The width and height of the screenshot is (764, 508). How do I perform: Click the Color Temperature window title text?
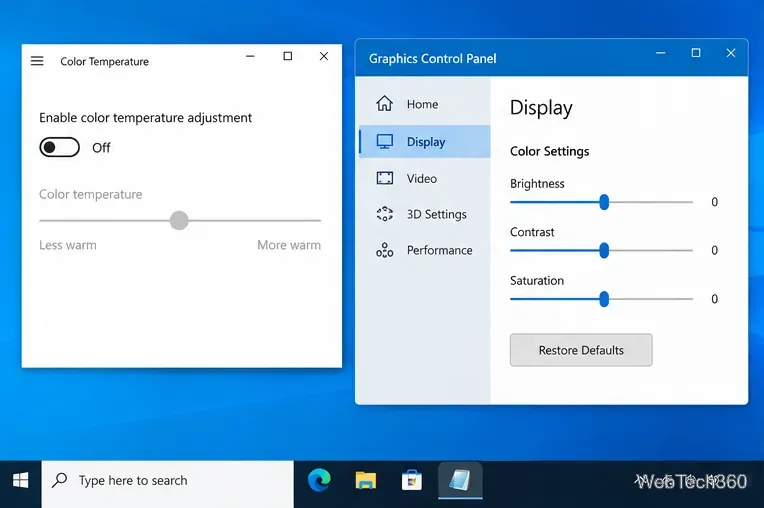104,61
